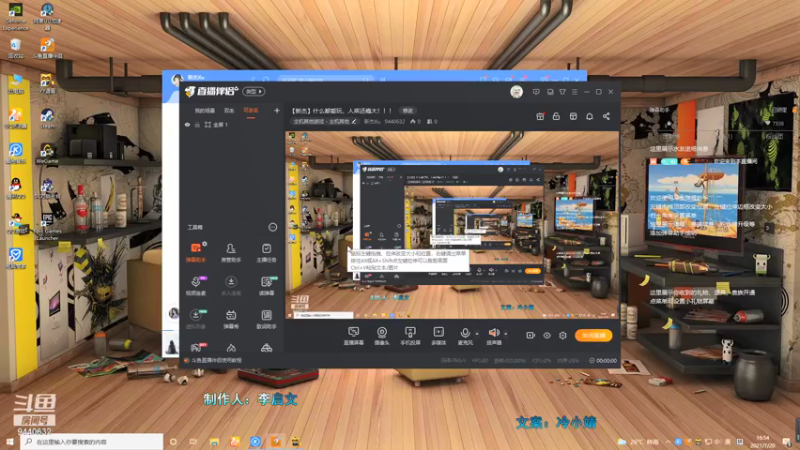Open settings gear on 弹幕助手 tool

[x=205, y=244]
